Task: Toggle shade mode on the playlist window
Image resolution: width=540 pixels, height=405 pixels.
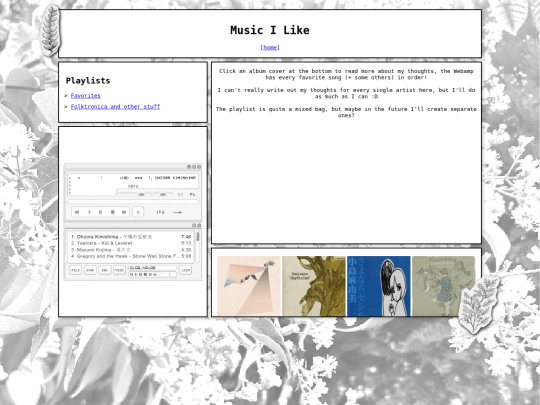Action: click(194, 225)
